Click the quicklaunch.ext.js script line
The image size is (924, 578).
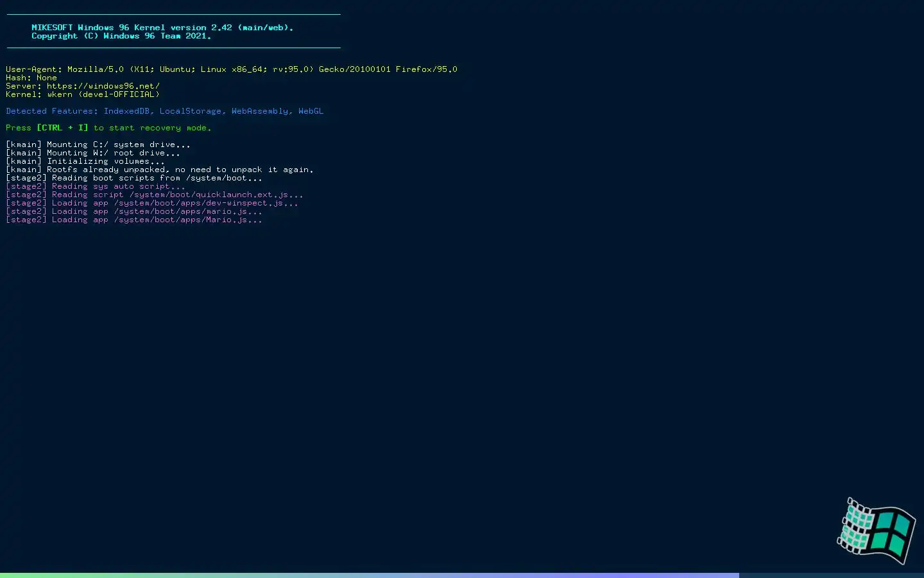click(x=155, y=195)
